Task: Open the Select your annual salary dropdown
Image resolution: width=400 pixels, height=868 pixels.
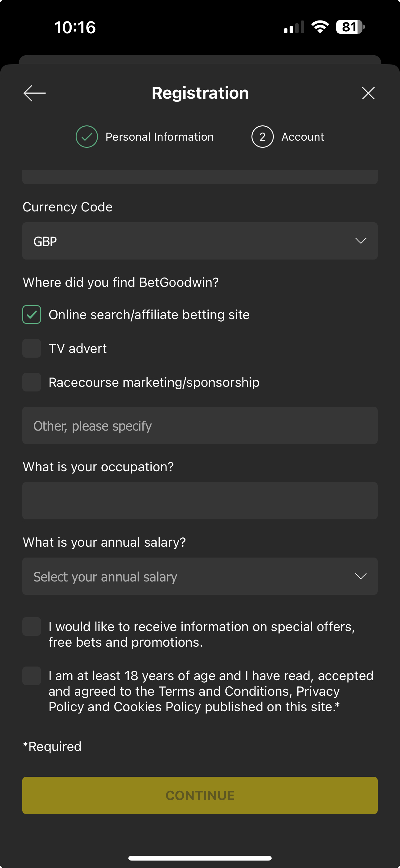Action: [200, 576]
